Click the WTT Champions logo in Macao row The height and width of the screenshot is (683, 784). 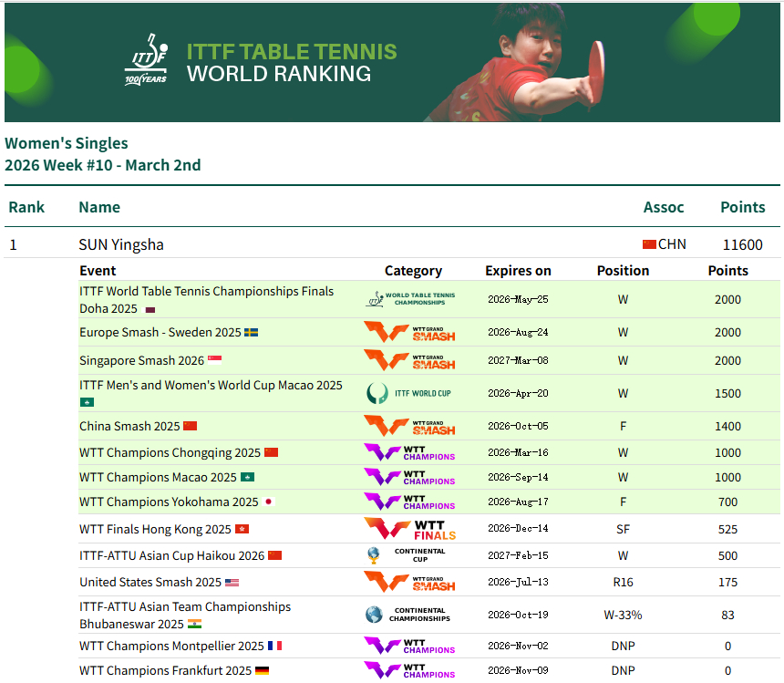coord(409,477)
